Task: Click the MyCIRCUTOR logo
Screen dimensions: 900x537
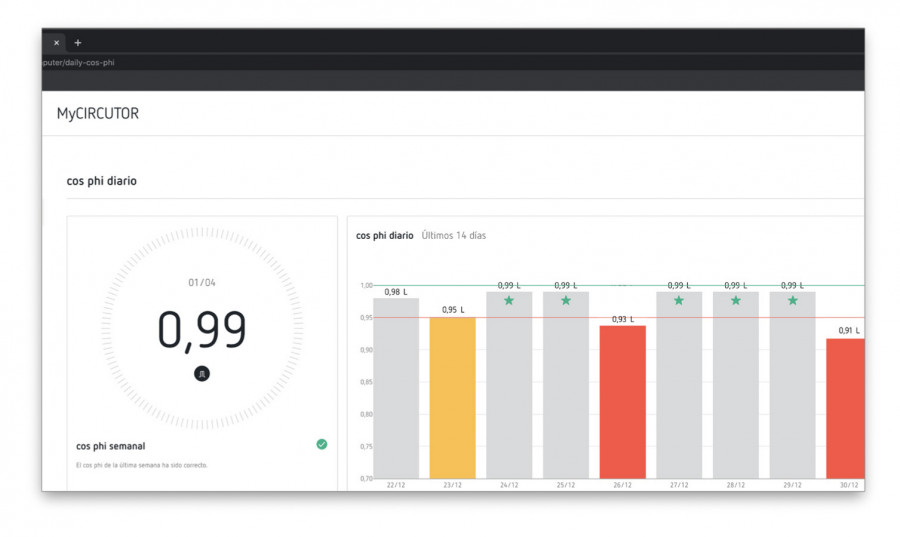Action: point(98,114)
